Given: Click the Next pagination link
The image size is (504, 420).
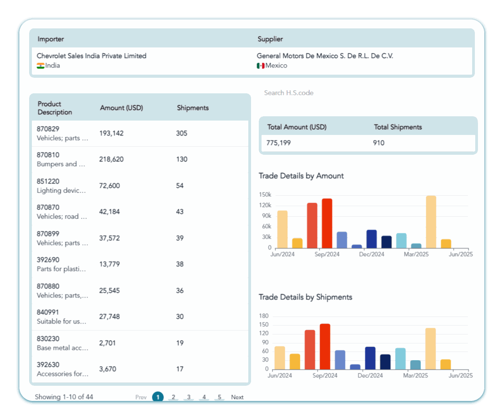Looking at the screenshot, I should [x=237, y=397].
